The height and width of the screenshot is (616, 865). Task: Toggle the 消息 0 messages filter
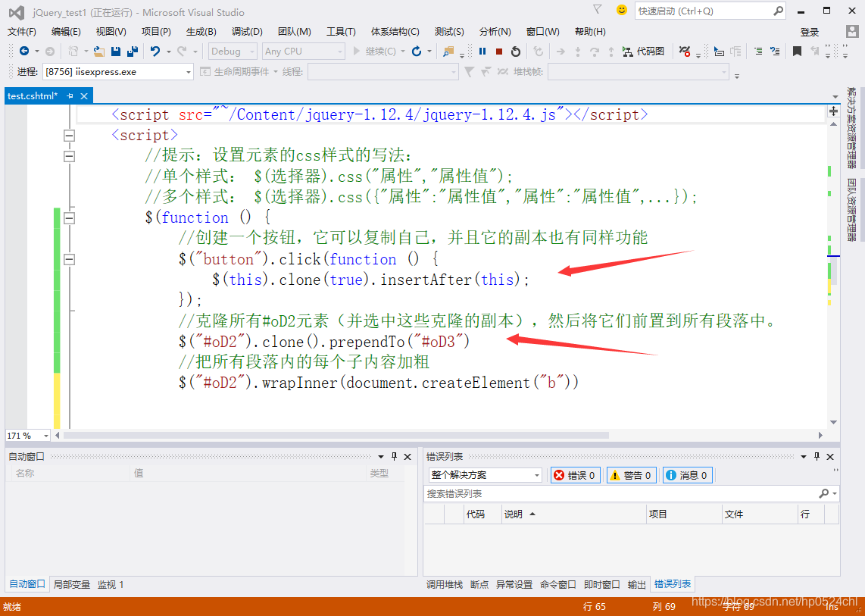tap(687, 475)
